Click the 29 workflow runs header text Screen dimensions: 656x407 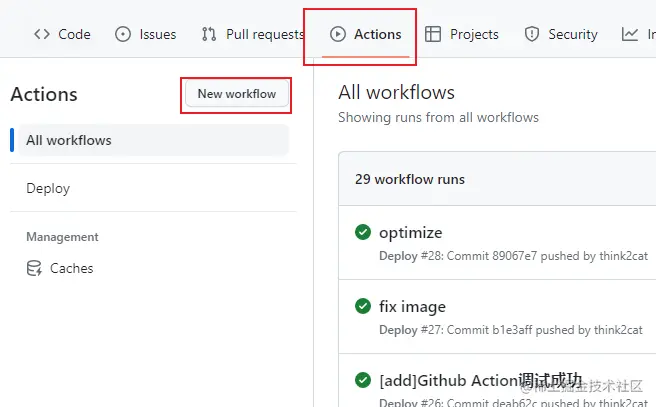pos(410,179)
